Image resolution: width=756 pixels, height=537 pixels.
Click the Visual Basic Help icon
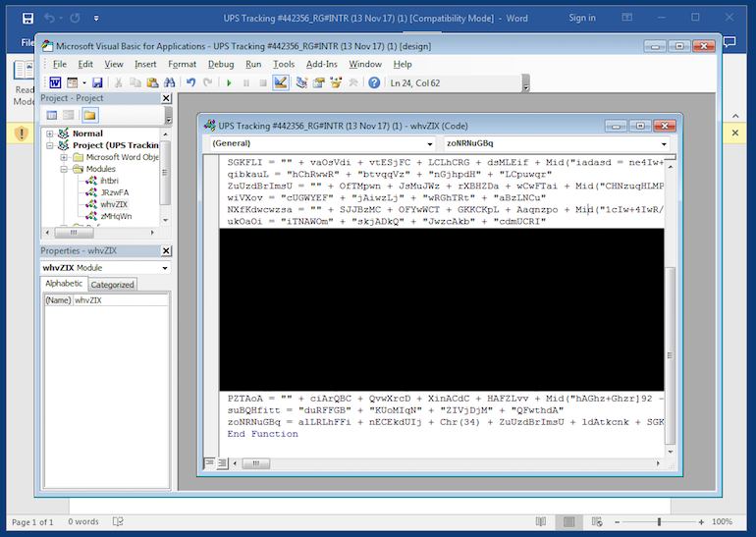[x=374, y=83]
